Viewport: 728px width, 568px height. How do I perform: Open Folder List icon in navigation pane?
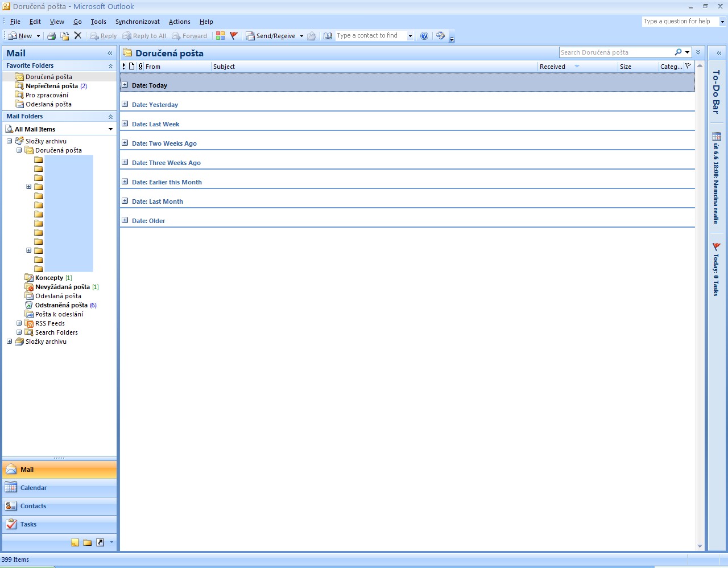88,542
